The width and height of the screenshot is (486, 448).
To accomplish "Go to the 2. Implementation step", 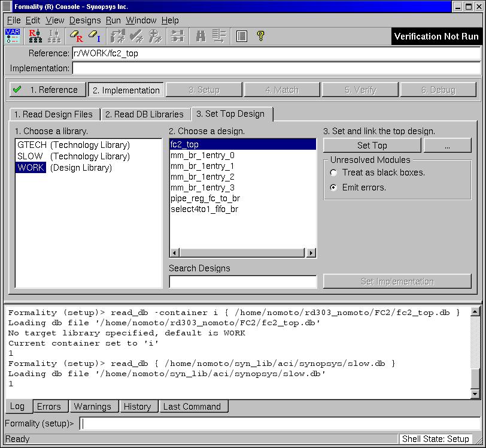I will (x=126, y=90).
